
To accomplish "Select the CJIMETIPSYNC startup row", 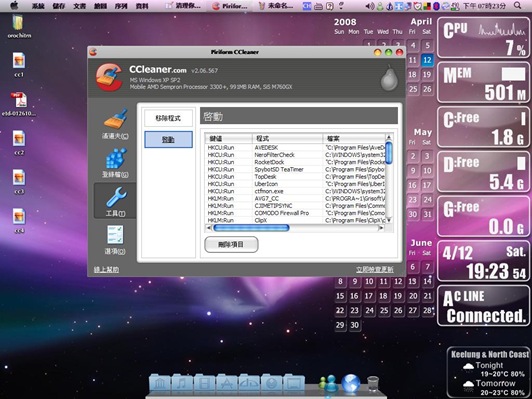I will (295, 206).
